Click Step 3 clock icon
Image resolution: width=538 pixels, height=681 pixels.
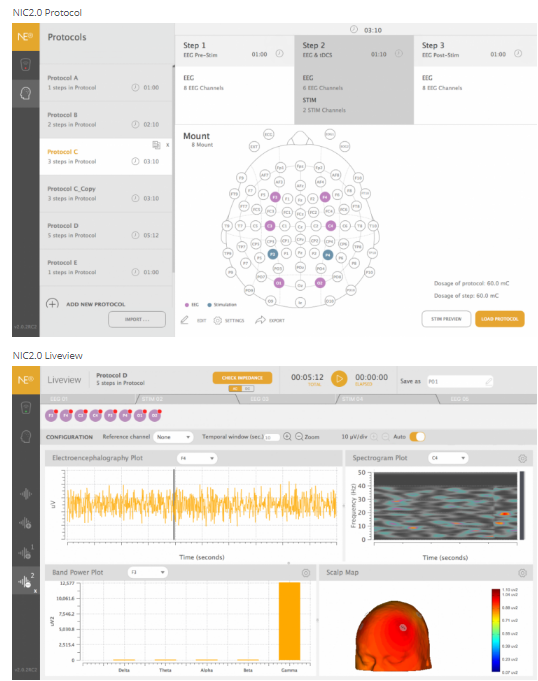tap(518, 53)
